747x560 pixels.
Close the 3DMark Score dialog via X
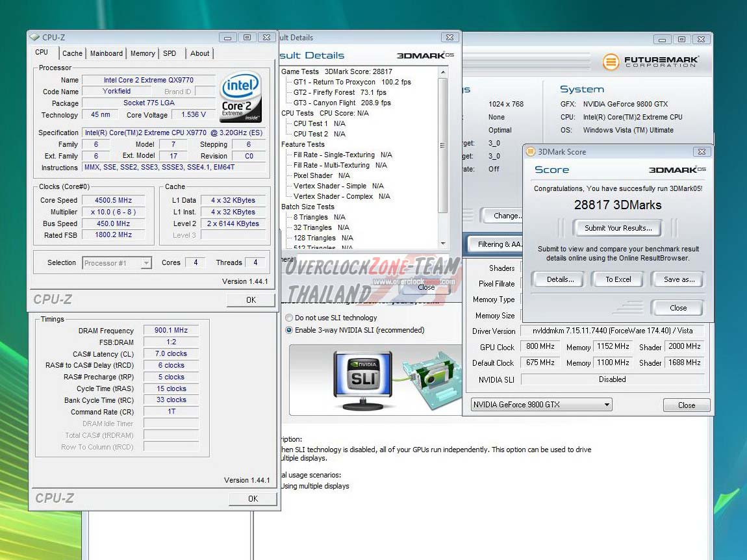[x=702, y=151]
